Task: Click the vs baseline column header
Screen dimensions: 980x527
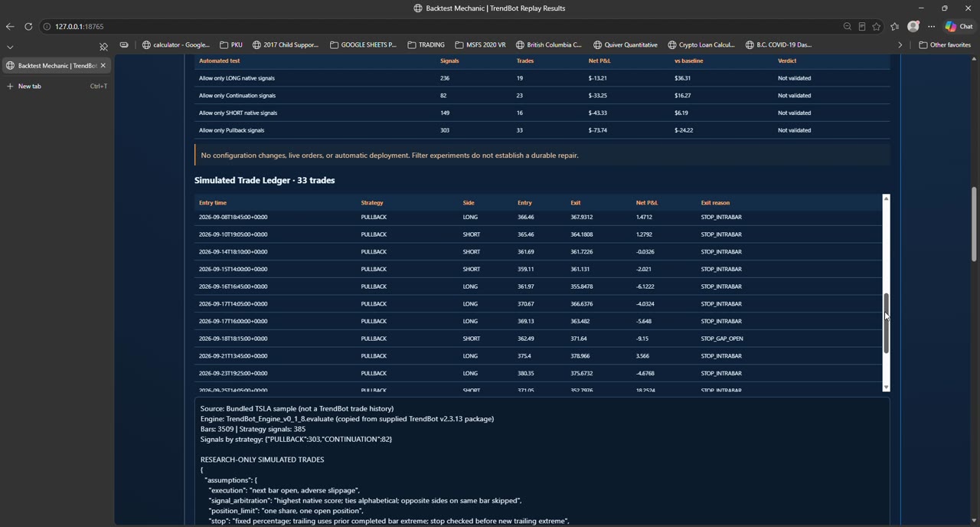Action: [689, 61]
